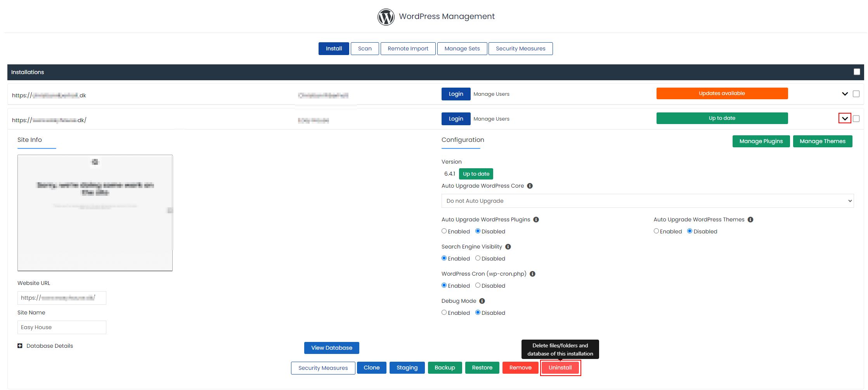Click the orange Updates available bar
868x390 pixels.
722,93
